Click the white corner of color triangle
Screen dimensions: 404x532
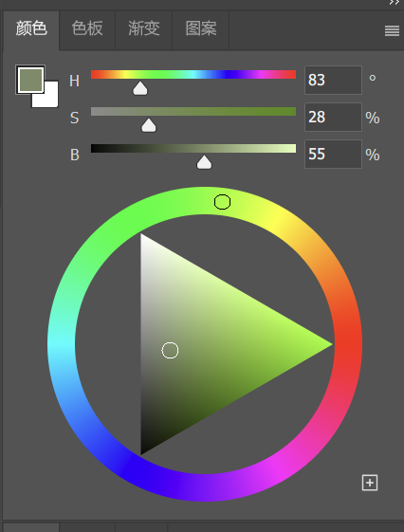143,238
